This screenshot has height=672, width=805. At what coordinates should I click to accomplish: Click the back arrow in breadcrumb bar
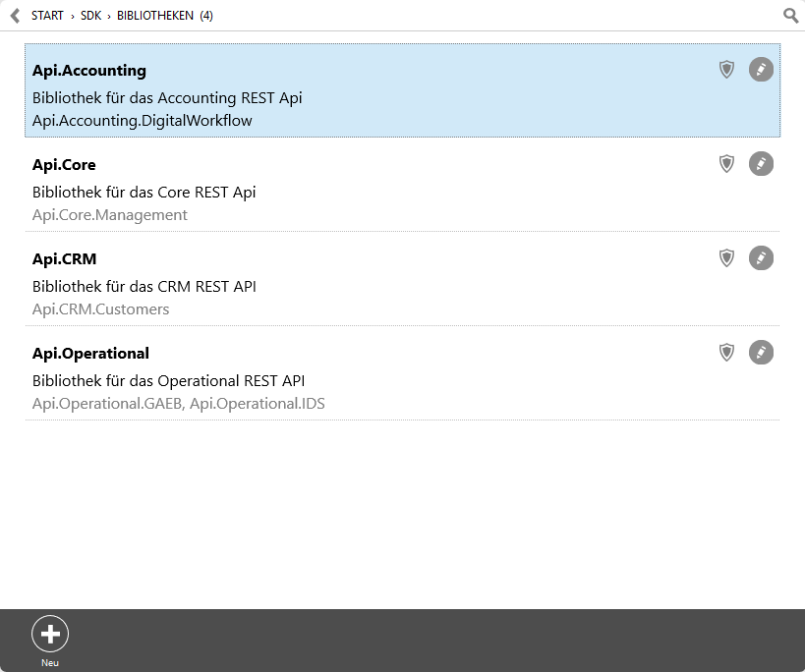[x=16, y=16]
